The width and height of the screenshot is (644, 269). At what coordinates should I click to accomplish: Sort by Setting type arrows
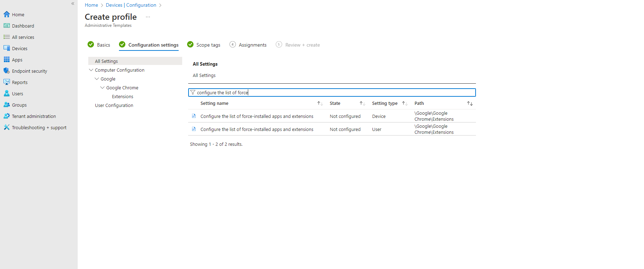pos(405,103)
